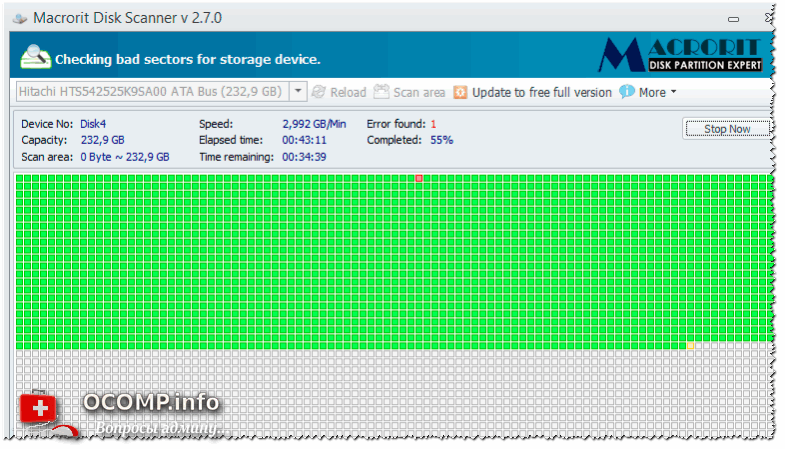The height and width of the screenshot is (449, 785).
Task: Select the Error found value 1
Action: point(433,124)
